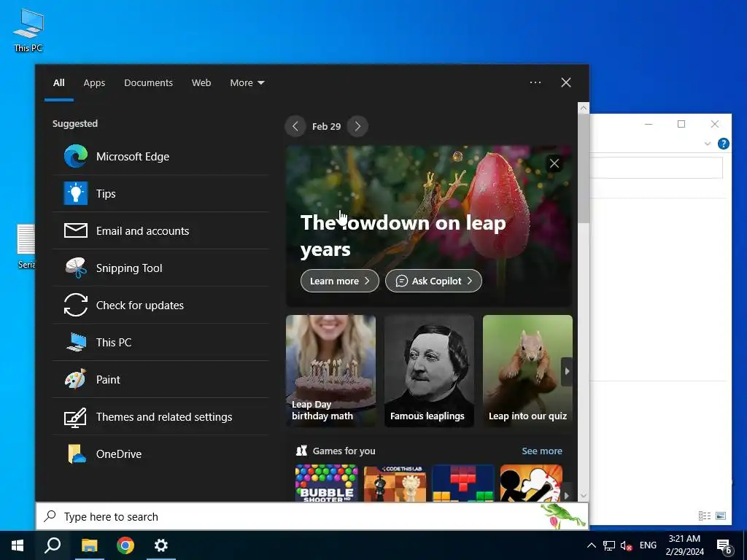
Task: Switch to the Documents search tab
Action: [149, 83]
